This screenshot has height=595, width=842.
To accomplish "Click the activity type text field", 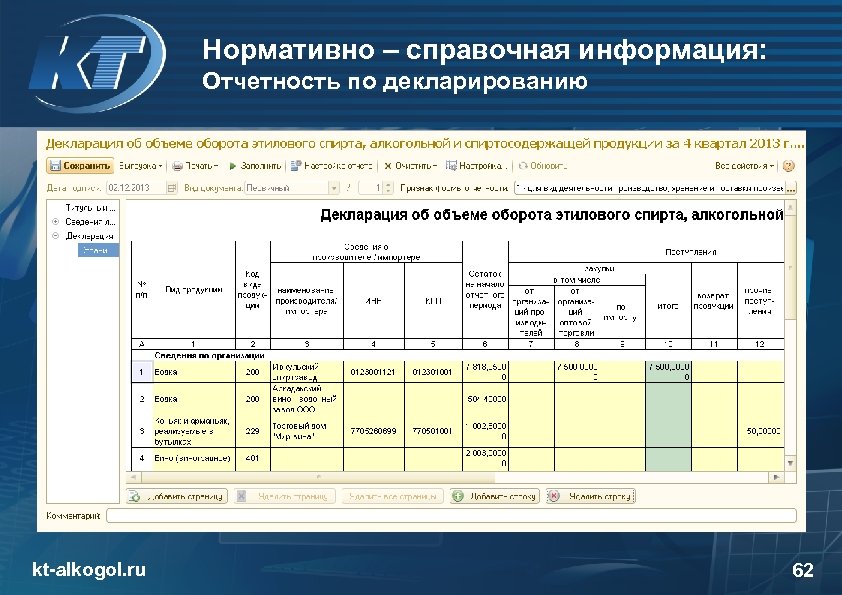I will (650, 188).
